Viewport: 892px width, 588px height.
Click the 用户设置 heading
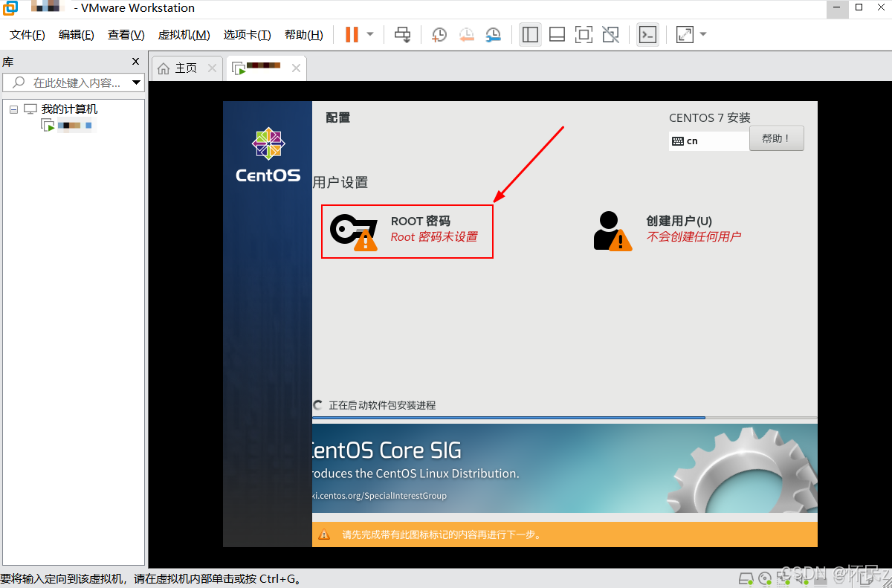point(340,183)
